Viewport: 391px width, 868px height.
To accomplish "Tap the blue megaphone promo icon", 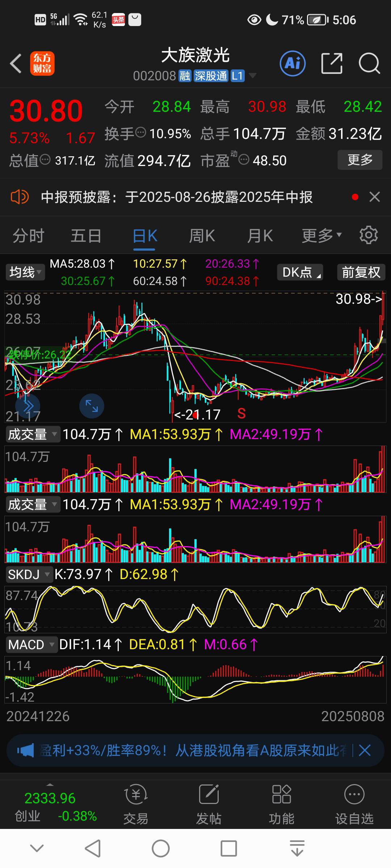I will 26,750.
